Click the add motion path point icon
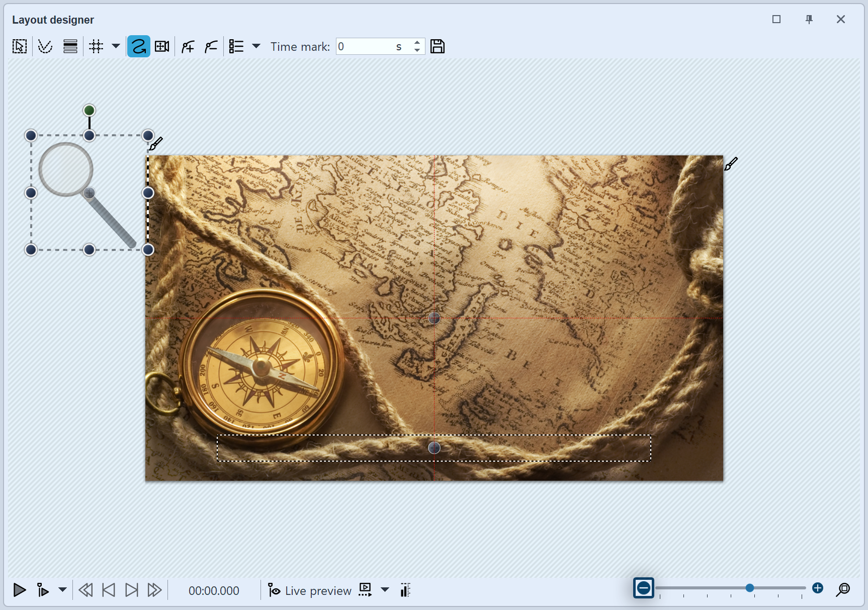This screenshot has width=868, height=610. pos(188,47)
